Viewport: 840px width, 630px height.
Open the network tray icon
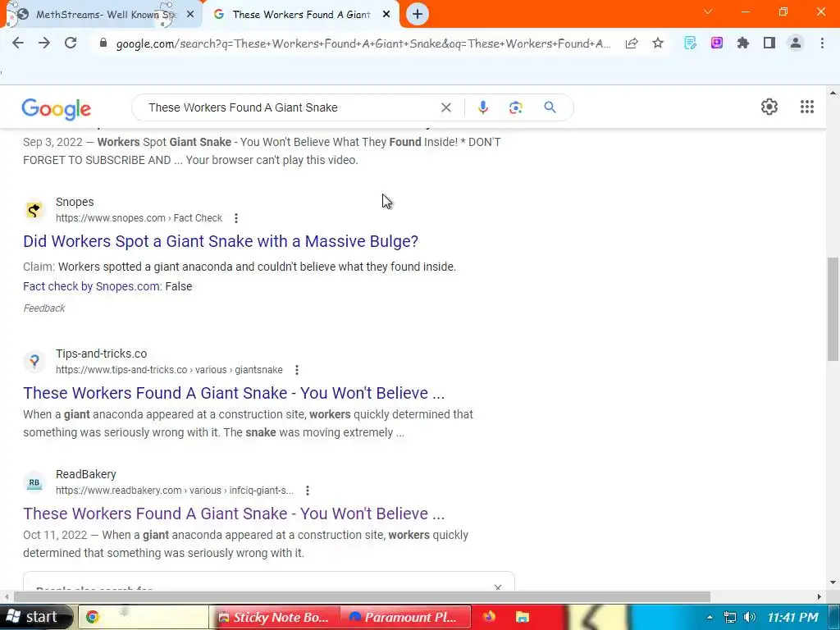(x=729, y=617)
